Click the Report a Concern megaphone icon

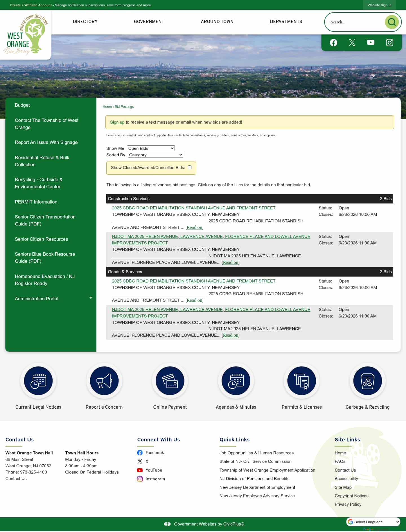[x=104, y=381]
